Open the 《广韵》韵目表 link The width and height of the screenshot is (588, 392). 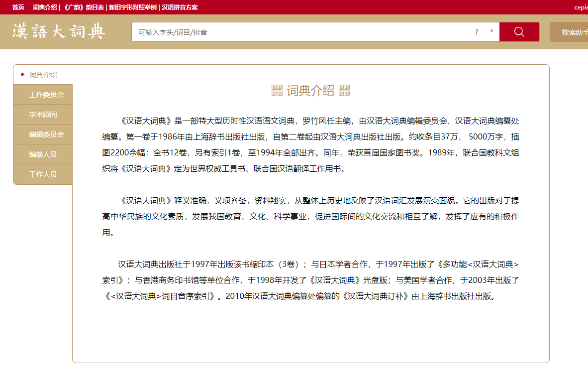point(84,7)
